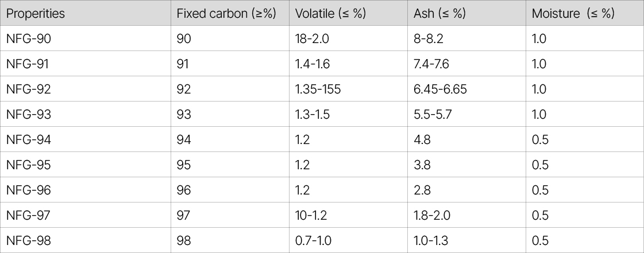The width and height of the screenshot is (644, 253).
Task: Click the NFG-93 moisture cell
Action: pyautogui.click(x=539, y=115)
